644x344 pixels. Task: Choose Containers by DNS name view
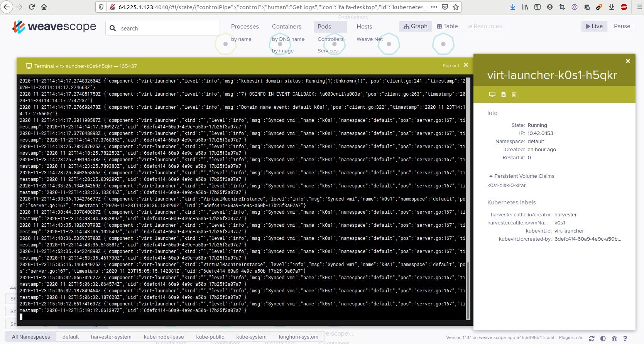point(288,39)
